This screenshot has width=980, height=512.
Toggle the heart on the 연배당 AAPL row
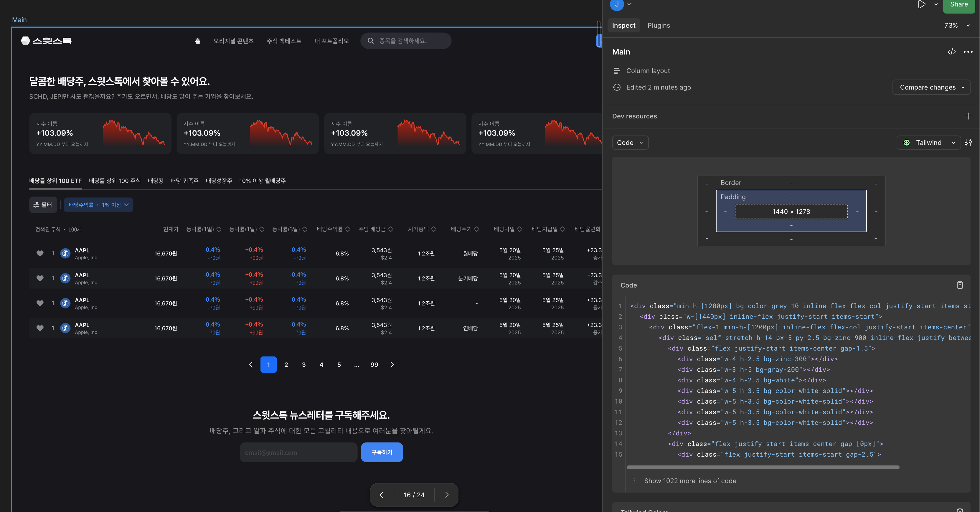[x=40, y=328]
